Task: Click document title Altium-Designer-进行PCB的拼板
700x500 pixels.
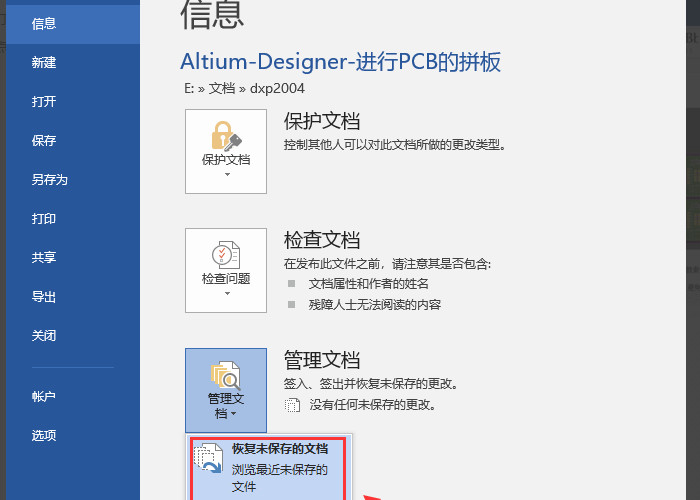Action: (x=340, y=62)
